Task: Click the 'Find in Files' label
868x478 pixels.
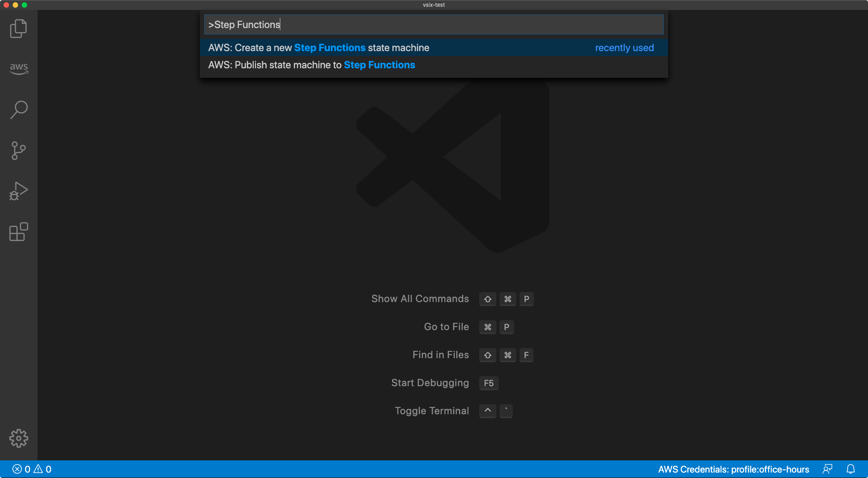Action: (x=440, y=355)
